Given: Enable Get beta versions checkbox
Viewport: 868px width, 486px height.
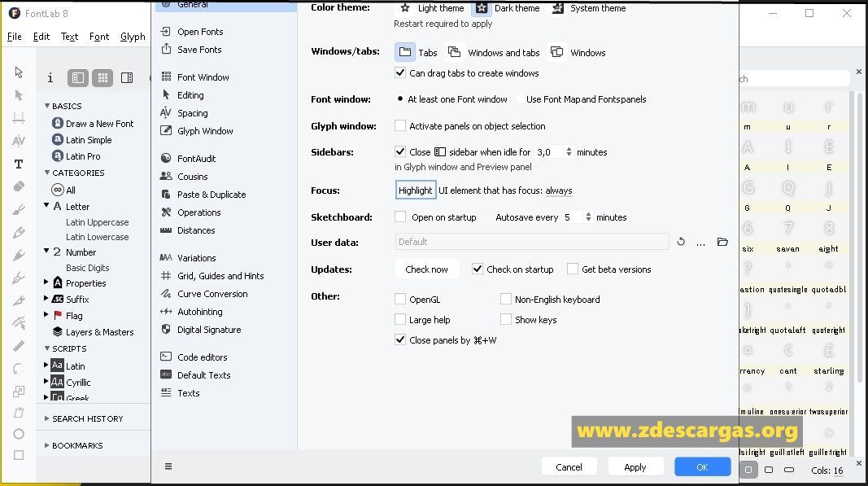Looking at the screenshot, I should (573, 269).
